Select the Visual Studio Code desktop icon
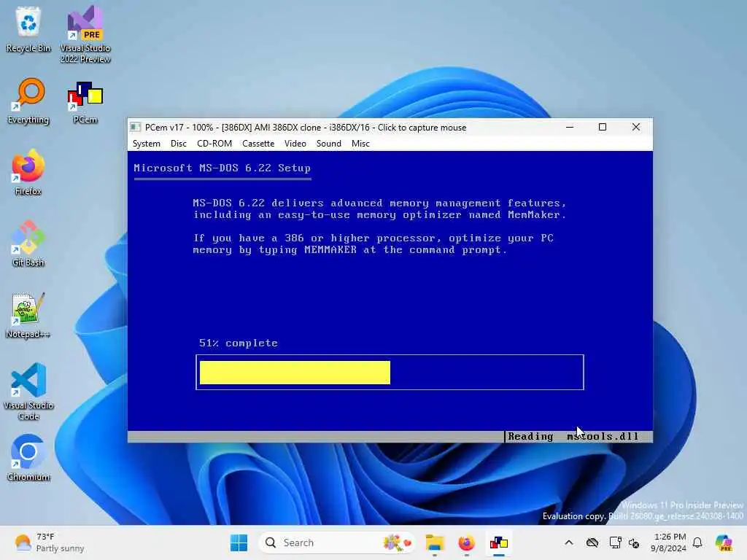Viewport: 747px width, 560px height. [x=28, y=392]
